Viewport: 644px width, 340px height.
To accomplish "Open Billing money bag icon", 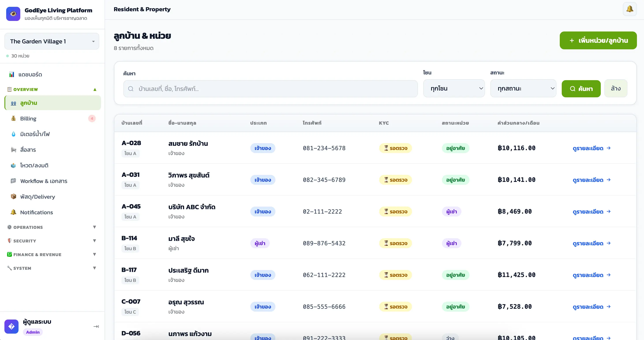I will [x=13, y=118].
